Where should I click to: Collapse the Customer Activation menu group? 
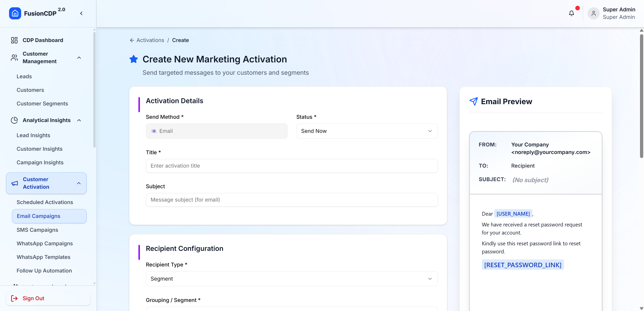pyautogui.click(x=79, y=183)
